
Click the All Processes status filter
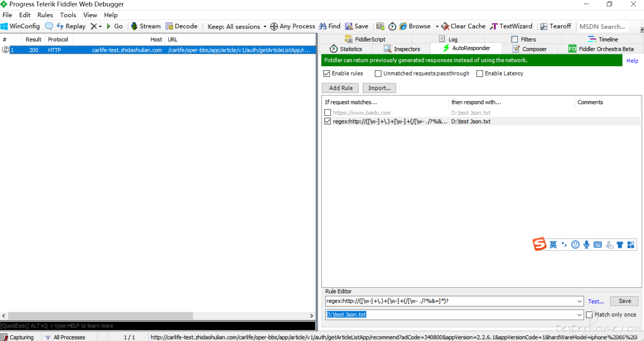coord(65,337)
